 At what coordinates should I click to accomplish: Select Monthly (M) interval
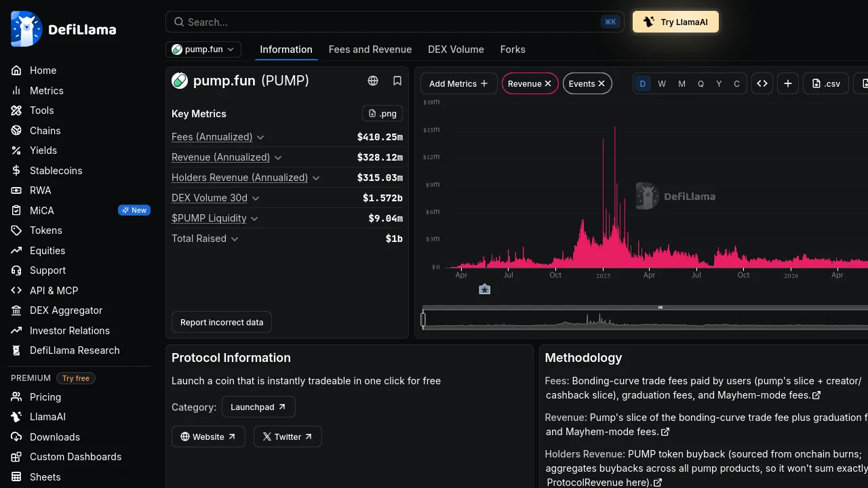tap(682, 83)
